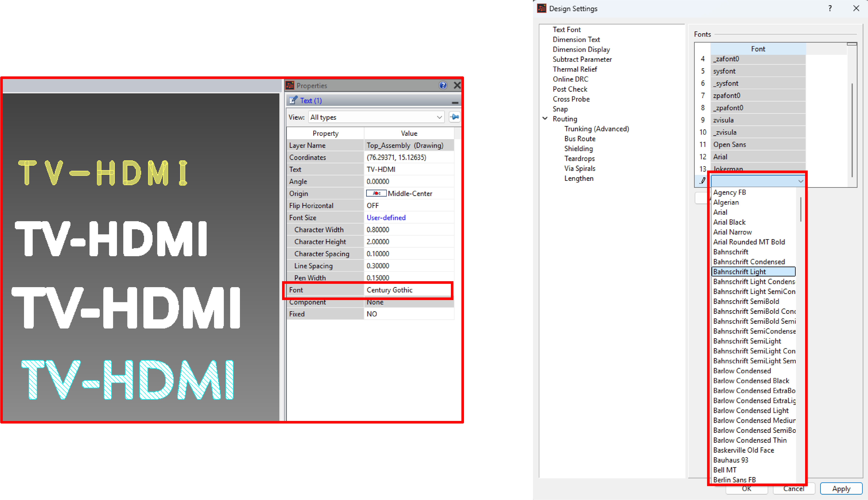Click the Properties panel help icon
This screenshot has height=500, width=868.
tap(443, 85)
